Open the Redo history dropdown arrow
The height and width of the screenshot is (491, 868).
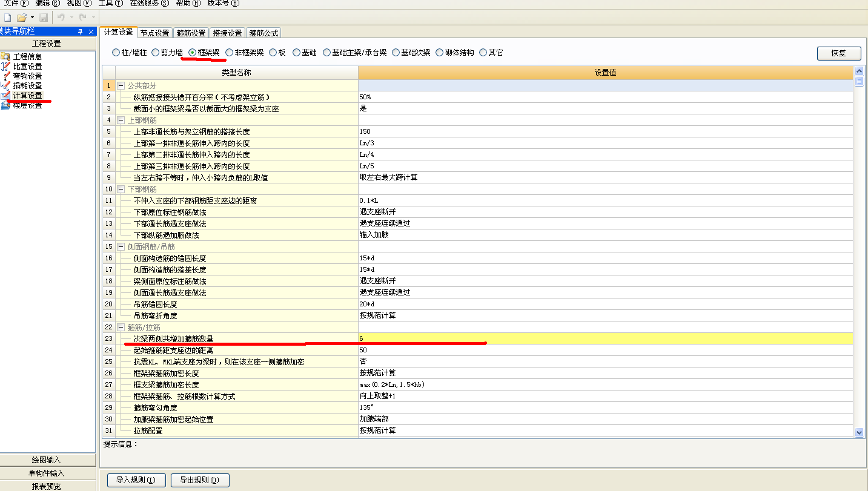[x=92, y=18]
